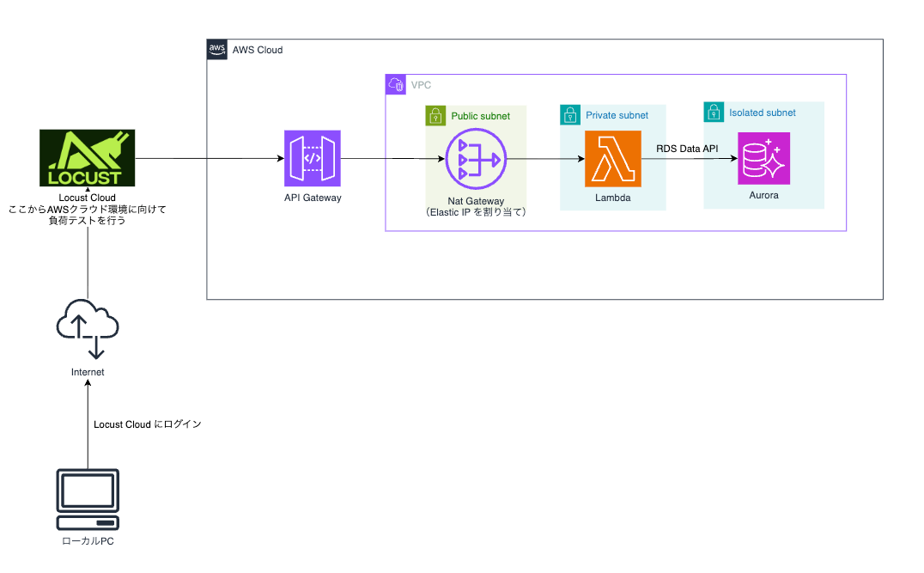Viewport: 924px width, 573px height.
Task: Click the 'Internet' caption
Action: tap(88, 373)
